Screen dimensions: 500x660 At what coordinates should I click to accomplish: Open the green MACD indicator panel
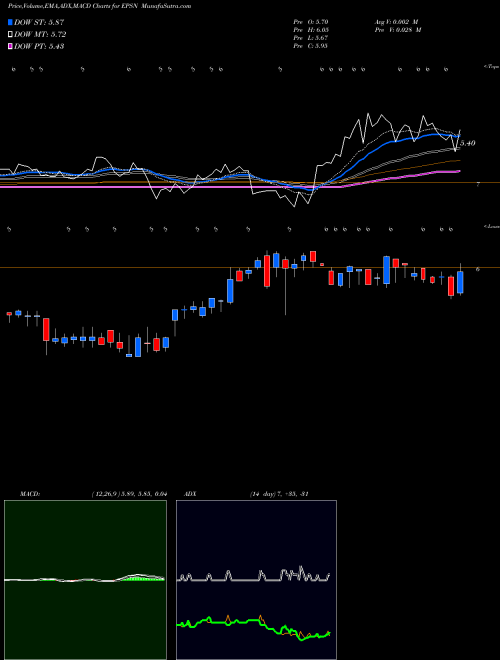(x=85, y=580)
